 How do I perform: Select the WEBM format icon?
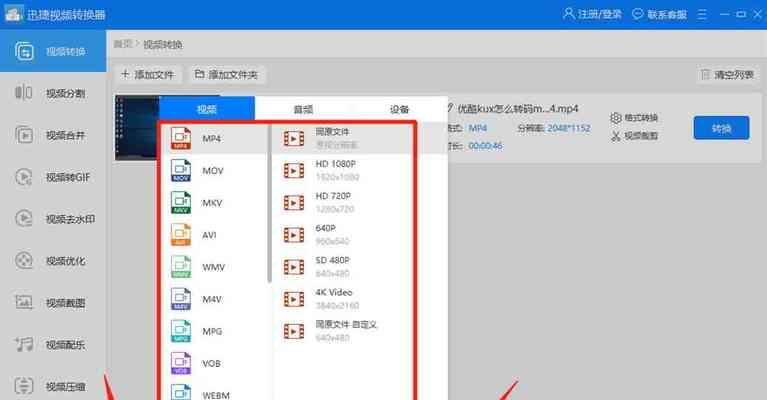tap(180, 393)
